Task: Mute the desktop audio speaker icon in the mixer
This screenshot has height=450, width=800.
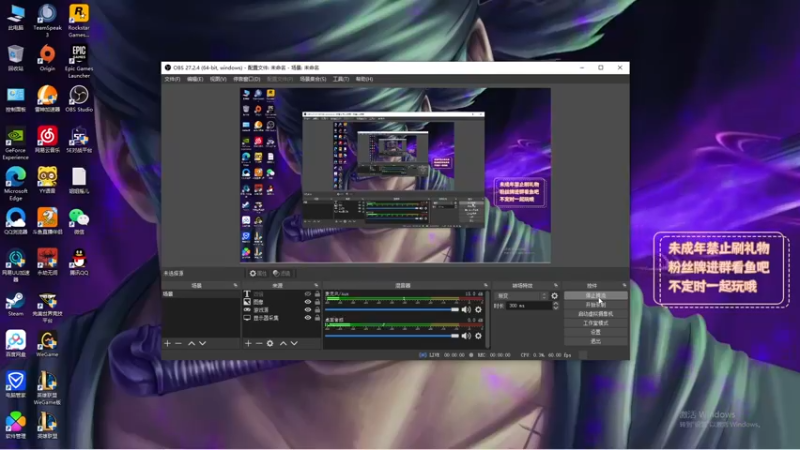Action: click(x=466, y=336)
